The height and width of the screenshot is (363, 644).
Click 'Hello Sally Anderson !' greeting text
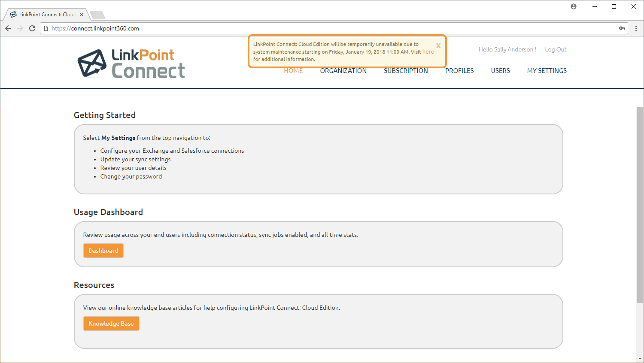coord(507,49)
